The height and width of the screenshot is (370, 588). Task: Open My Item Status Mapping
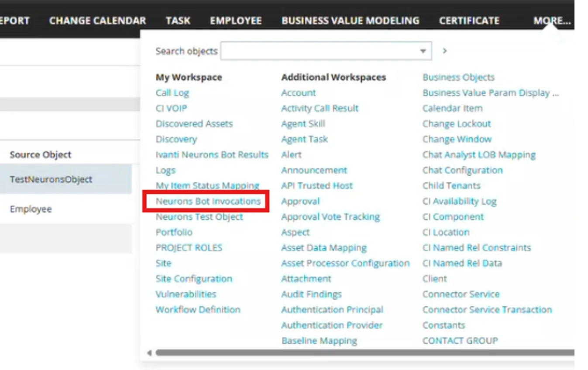pos(207,185)
